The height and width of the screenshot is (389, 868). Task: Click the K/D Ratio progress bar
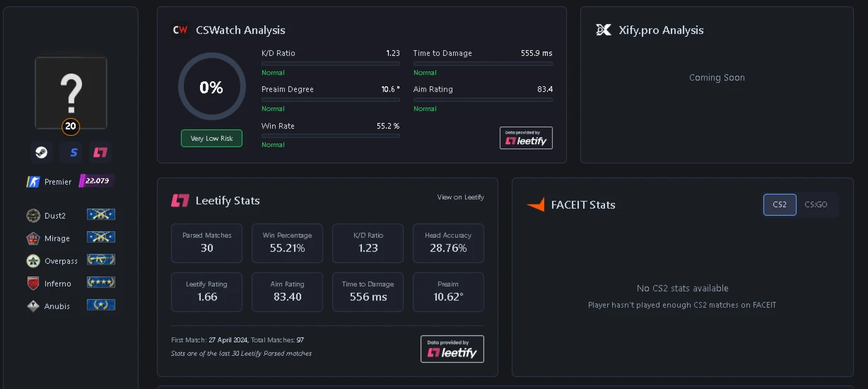(331, 64)
